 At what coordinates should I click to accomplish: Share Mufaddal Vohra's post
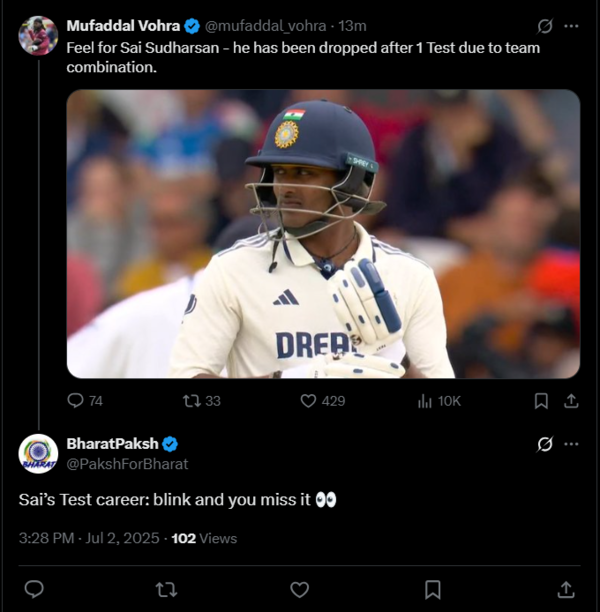571,401
